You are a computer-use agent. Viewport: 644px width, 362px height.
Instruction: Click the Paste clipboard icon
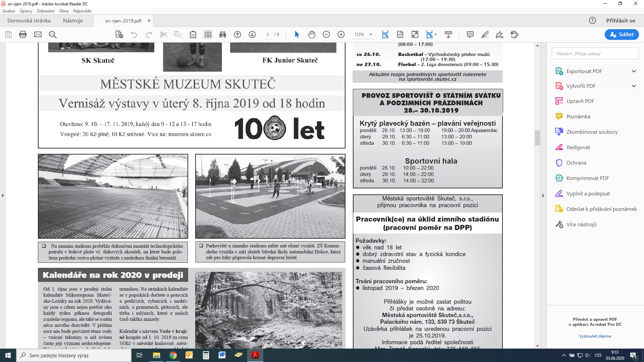coord(193,35)
